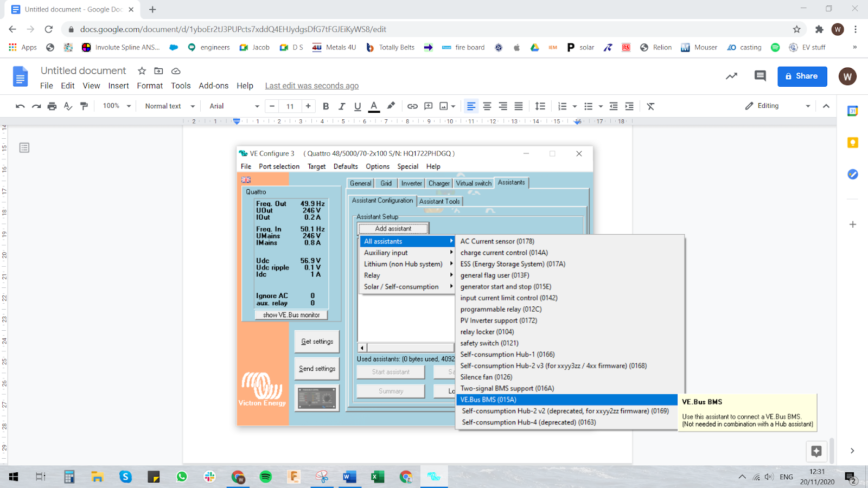Undo the last edit in Docs
This screenshot has height=488, width=868.
pyautogui.click(x=20, y=106)
